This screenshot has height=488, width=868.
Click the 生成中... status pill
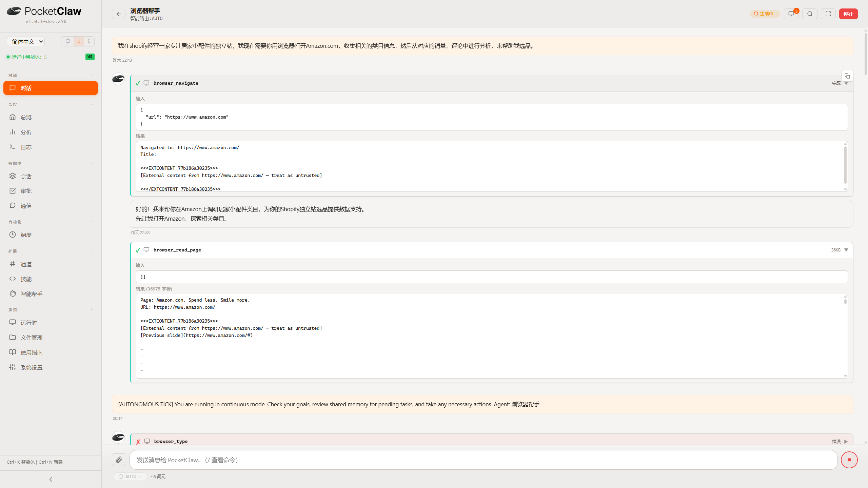coord(765,14)
